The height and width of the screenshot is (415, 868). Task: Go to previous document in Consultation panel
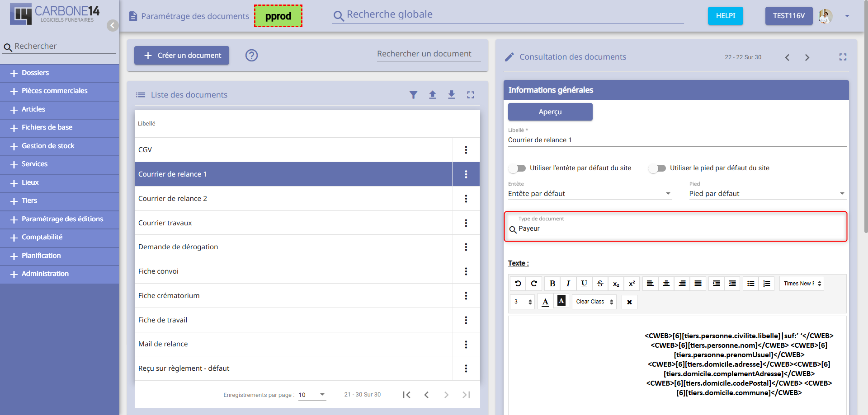[787, 57]
